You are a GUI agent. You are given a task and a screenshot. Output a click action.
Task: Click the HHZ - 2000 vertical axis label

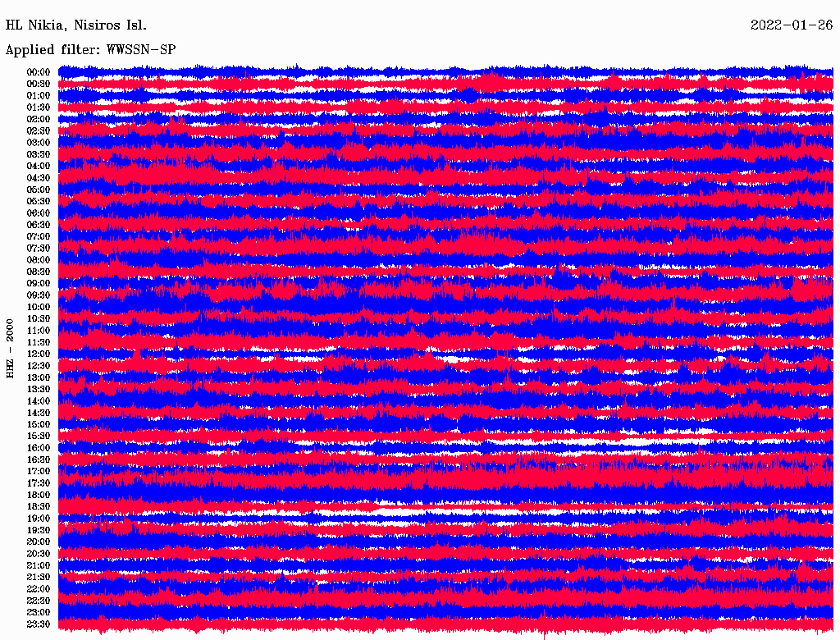click(x=10, y=349)
